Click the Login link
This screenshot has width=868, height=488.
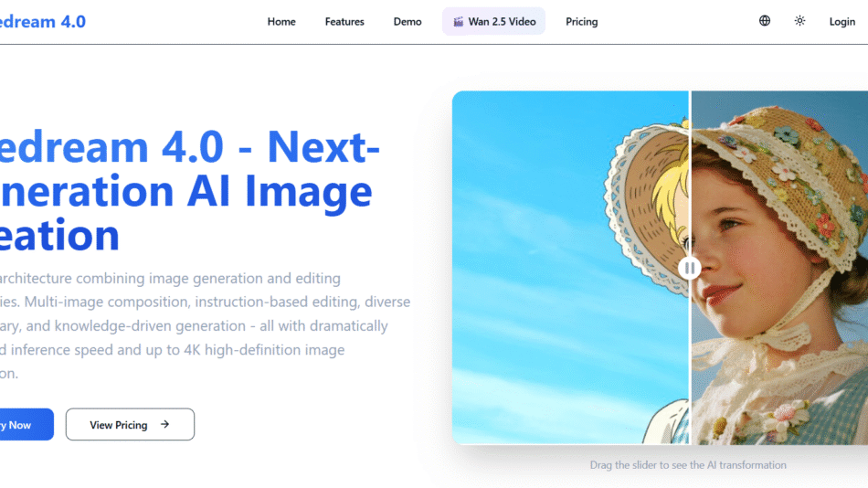842,22
